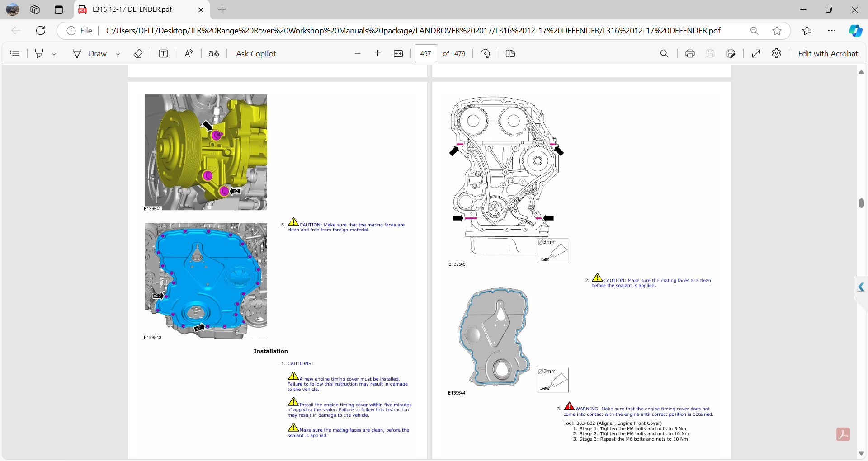Print the PDF document
The height and width of the screenshot is (461, 868).
(x=690, y=53)
